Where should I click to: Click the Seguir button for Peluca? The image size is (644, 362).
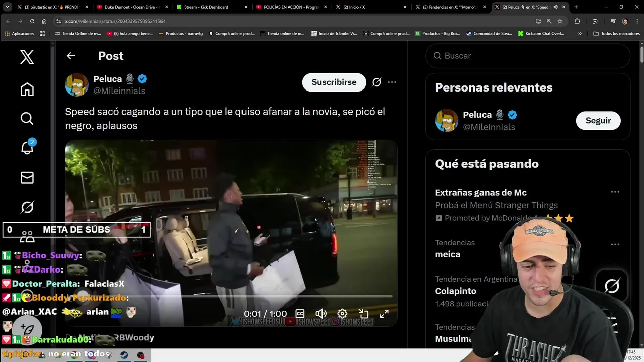[598, 121]
